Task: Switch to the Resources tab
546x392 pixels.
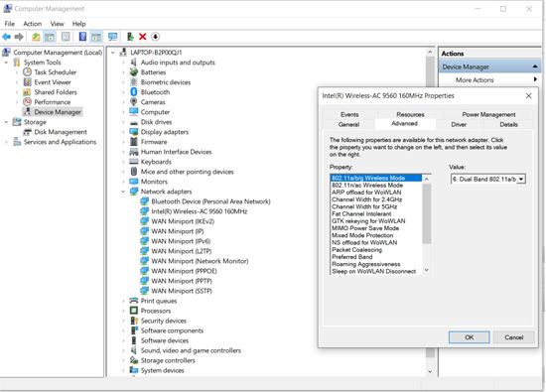Action: tap(410, 114)
